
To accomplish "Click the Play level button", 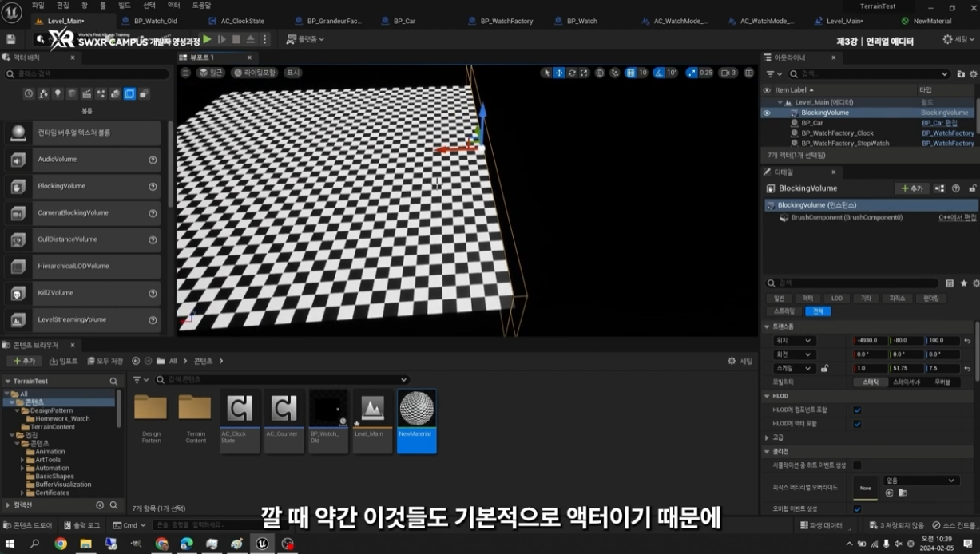I will click(x=208, y=39).
